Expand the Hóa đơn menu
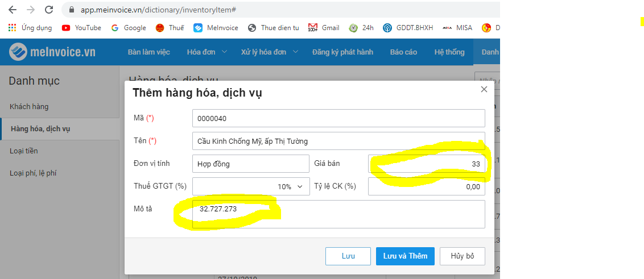Screen dimensions: 644x279 click(207, 52)
